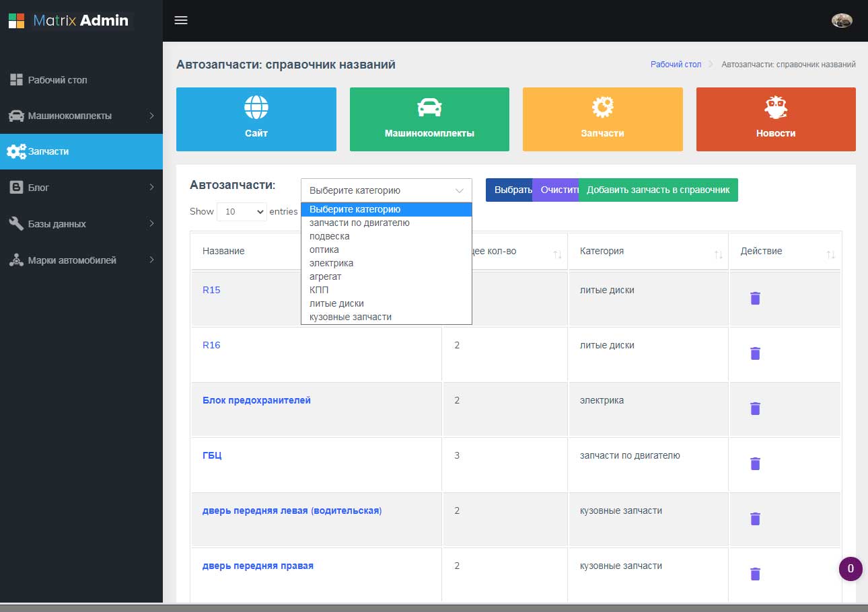Image resolution: width=868 pixels, height=612 pixels.
Task: Choose агрегат from category list
Action: (386, 276)
